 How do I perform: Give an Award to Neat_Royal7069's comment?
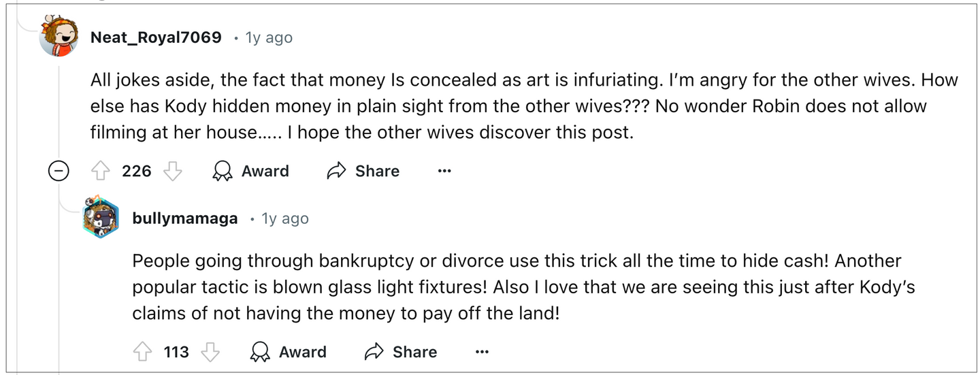pos(250,172)
